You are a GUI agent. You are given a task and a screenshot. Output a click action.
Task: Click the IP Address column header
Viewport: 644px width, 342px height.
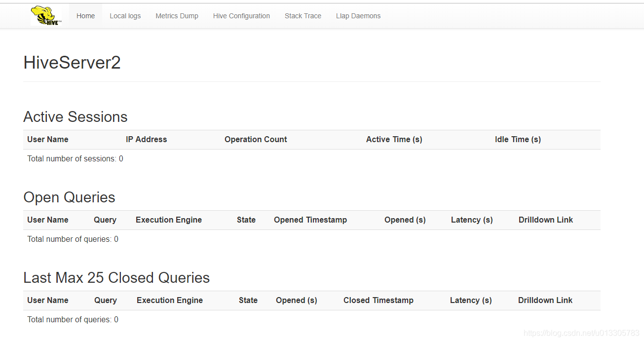[x=147, y=139]
